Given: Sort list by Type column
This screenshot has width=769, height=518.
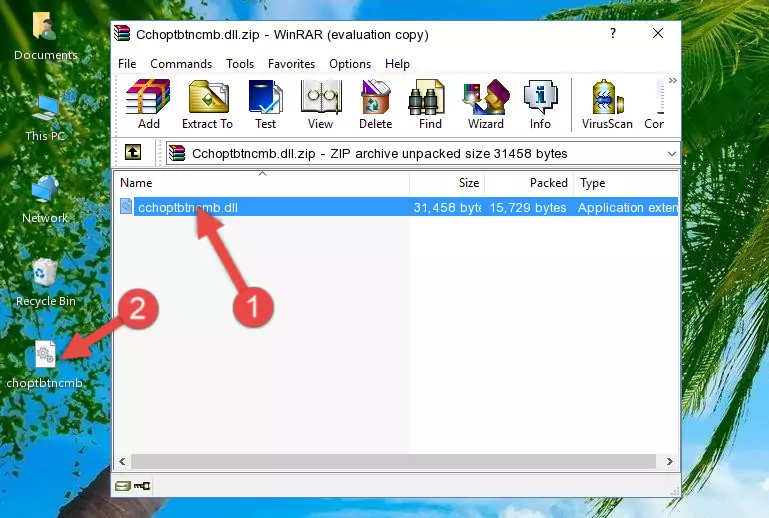Looking at the screenshot, I should click(626, 183).
